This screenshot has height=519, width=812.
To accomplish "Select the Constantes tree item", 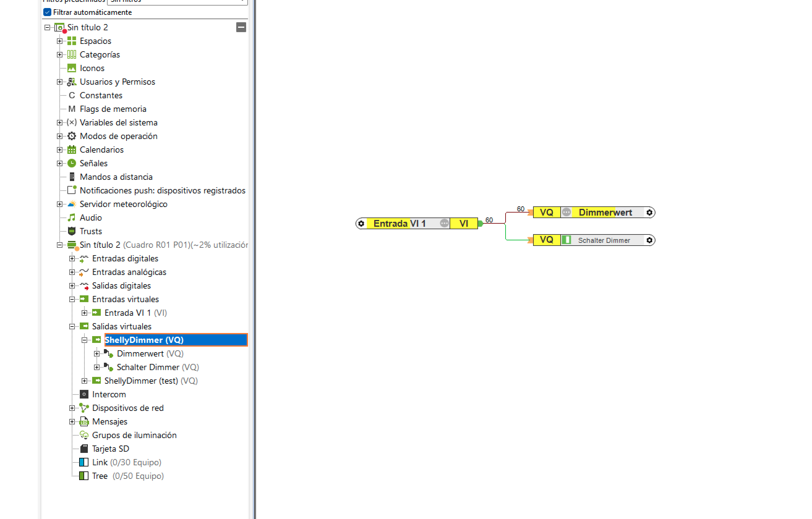I will click(101, 95).
